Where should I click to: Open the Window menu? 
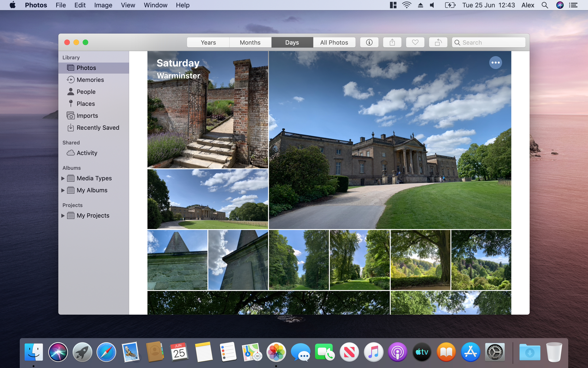tap(156, 5)
